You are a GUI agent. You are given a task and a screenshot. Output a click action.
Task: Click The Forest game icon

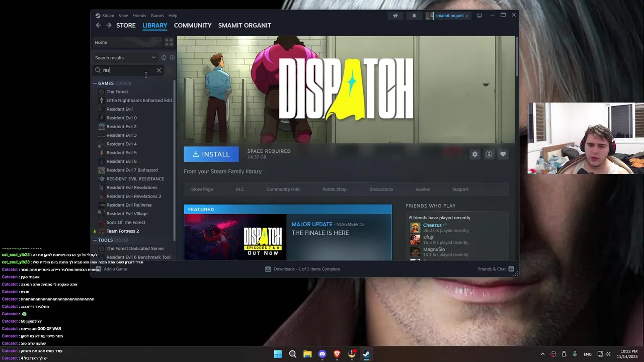click(102, 92)
